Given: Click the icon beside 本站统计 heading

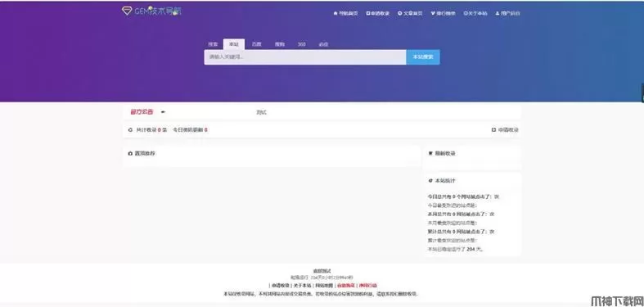Looking at the screenshot, I should tap(430, 180).
